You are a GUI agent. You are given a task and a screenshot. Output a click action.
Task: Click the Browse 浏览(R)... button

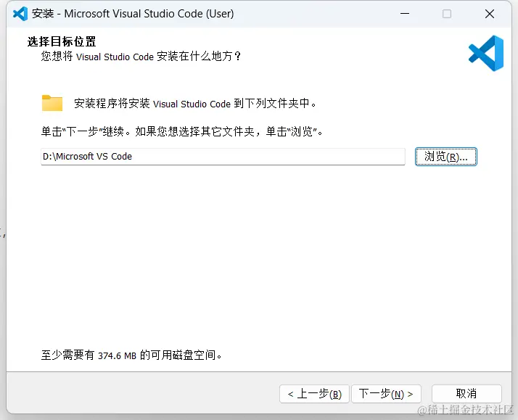tap(445, 157)
